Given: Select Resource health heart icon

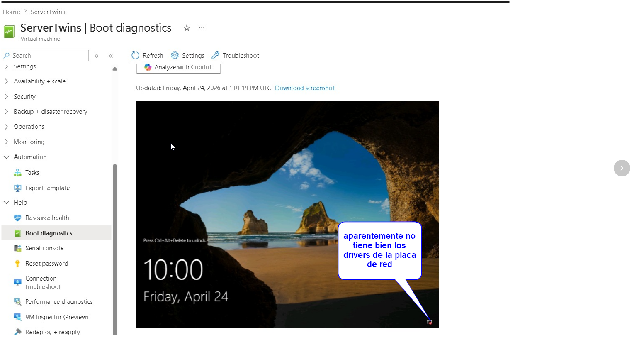Looking at the screenshot, I should click(17, 218).
